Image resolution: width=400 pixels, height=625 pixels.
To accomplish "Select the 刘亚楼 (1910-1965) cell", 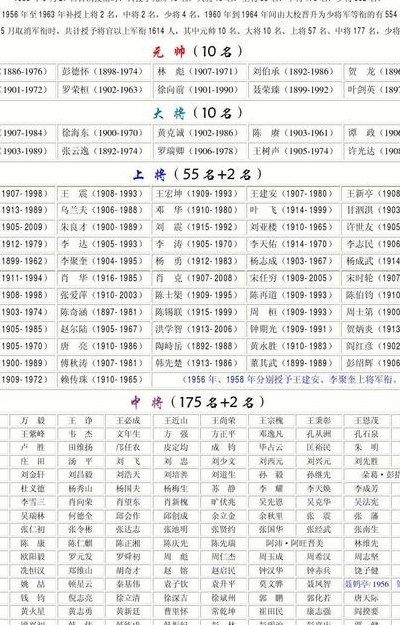I will 294,227.
